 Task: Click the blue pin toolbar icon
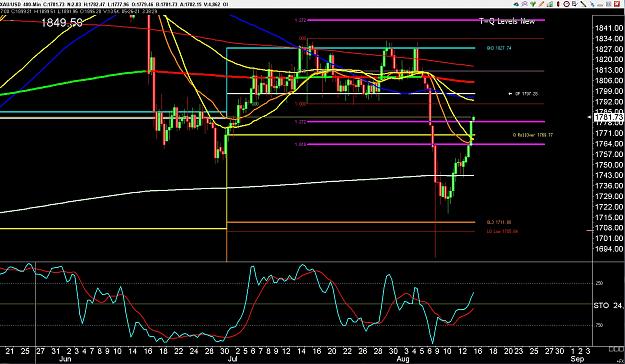coord(592,4)
